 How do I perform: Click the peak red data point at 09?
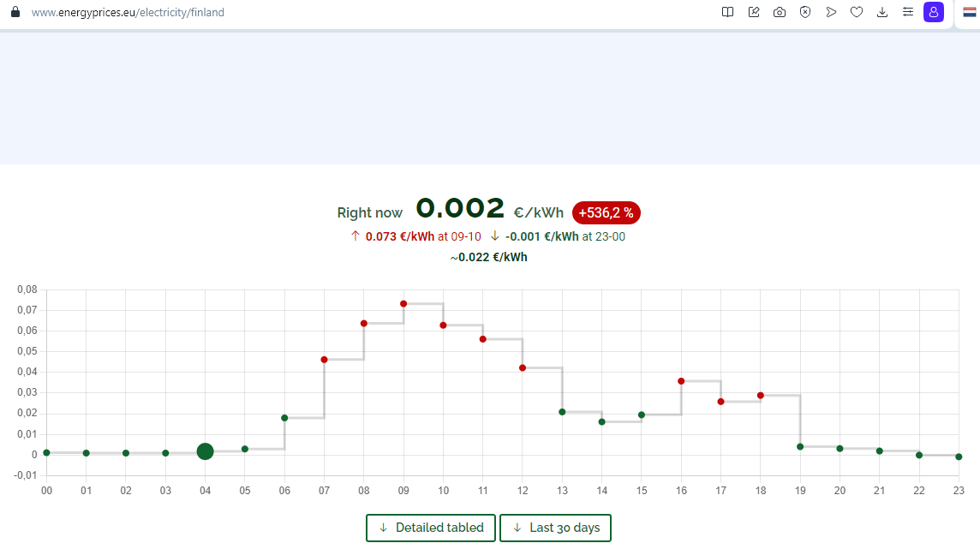[x=403, y=303]
